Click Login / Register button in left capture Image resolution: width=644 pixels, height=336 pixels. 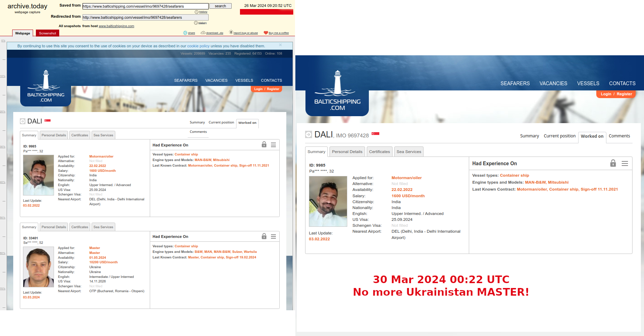266,89
